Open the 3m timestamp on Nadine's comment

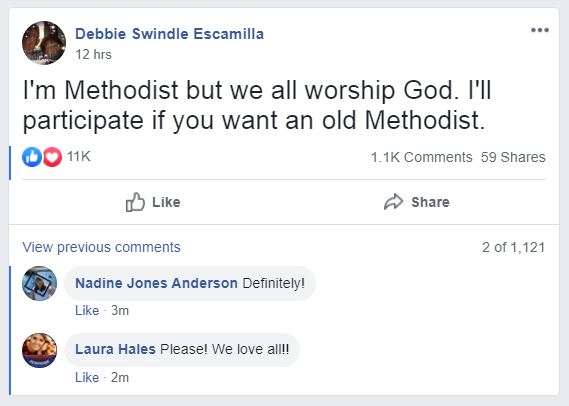coord(120,311)
